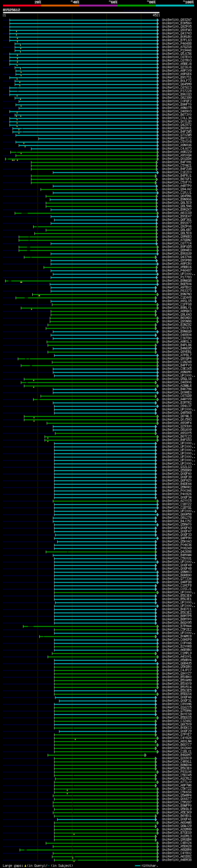Viewport: 197px width, 868px height.
Task: Select UniRef100_P46487 label
Action: pos(177,271)
